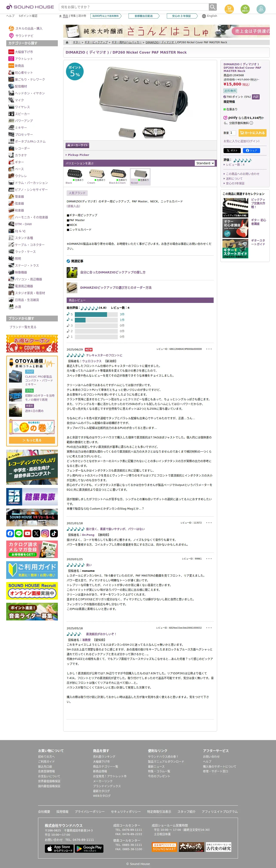Viewport: 276px width, 868px height.
Task: Open options menu for 2025/06/29 review
Action: [209, 349]
